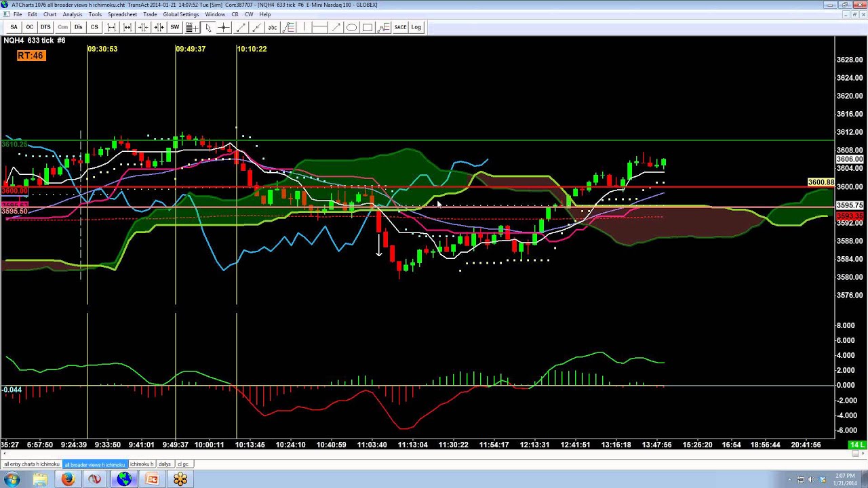Click the green 14 L status indicator
Viewport: 868px width, 488px height.
pos(857,445)
